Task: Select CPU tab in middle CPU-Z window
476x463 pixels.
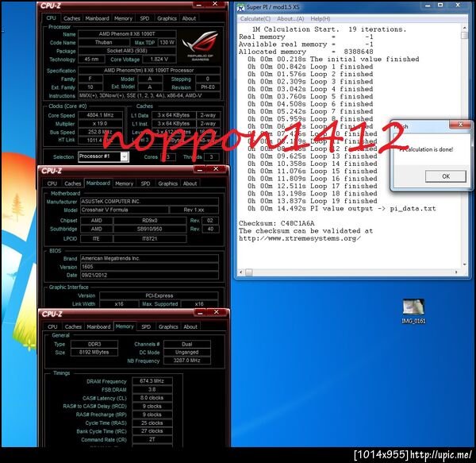Action: 52,183
